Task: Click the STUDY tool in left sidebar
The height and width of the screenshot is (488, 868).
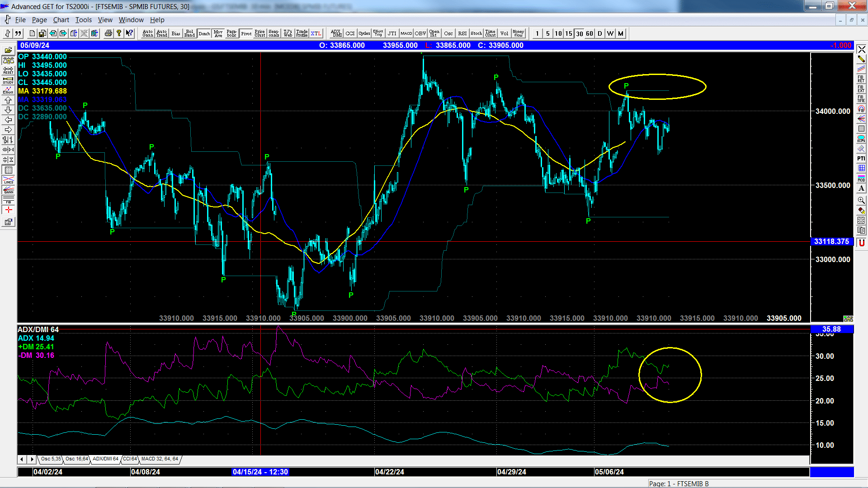Action: 8,80
